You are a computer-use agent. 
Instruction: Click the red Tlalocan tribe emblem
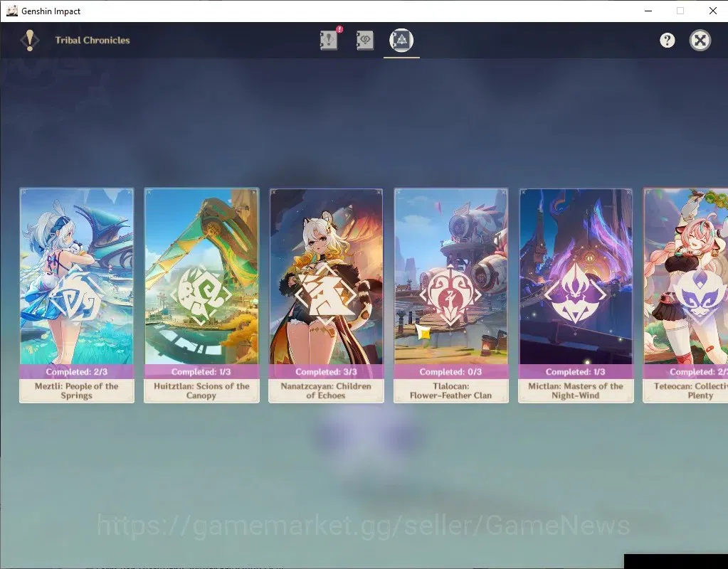pyautogui.click(x=450, y=294)
